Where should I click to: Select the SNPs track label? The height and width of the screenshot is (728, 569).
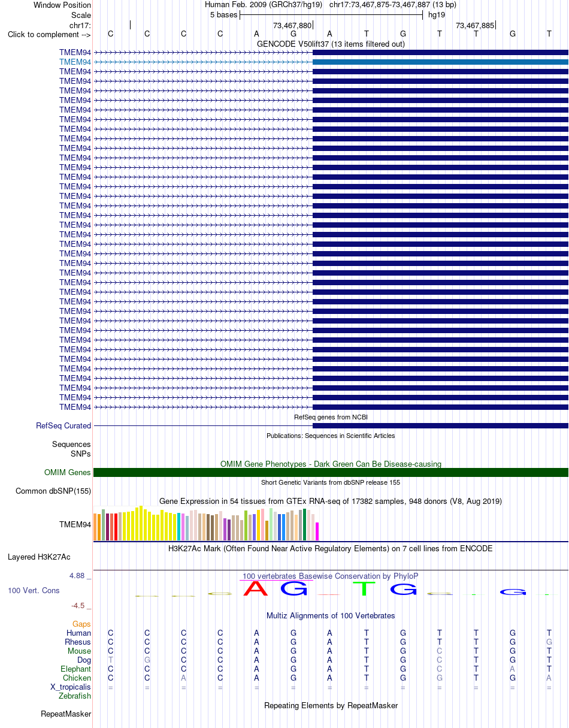[x=80, y=454]
